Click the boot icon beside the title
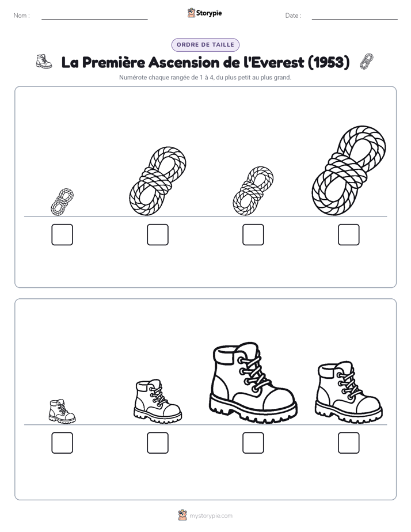Screen dimensions: 411x532 click(x=44, y=62)
